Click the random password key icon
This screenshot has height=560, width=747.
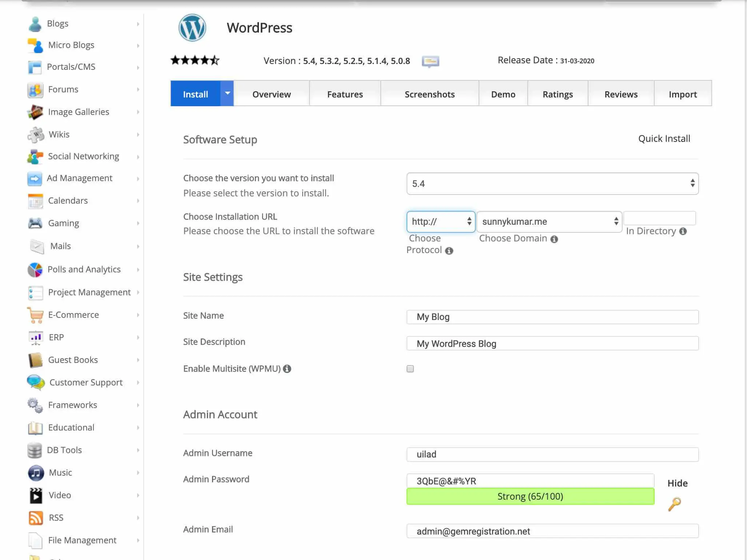674,504
